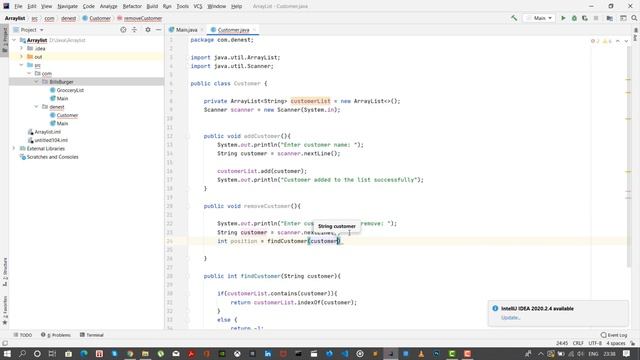The image size is (640, 360).
Task: Open Project panel gear settings
Action: tap(148, 30)
